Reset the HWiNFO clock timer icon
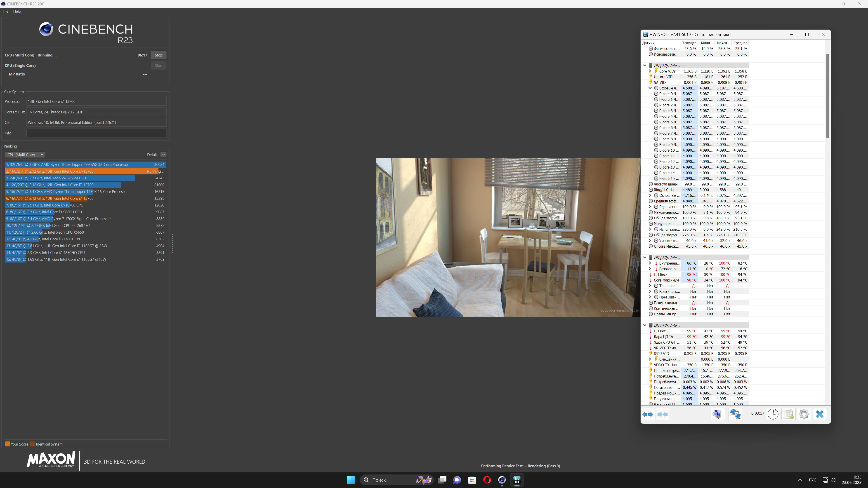The image size is (868, 488). (773, 414)
